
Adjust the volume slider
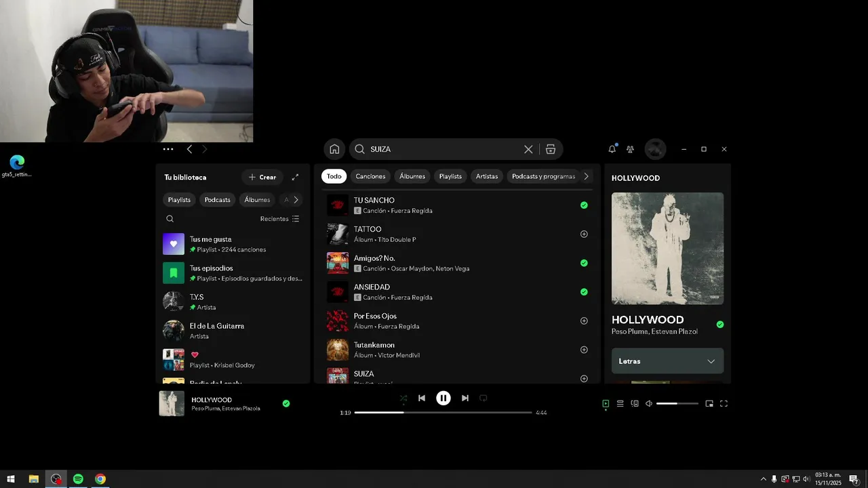(x=677, y=403)
